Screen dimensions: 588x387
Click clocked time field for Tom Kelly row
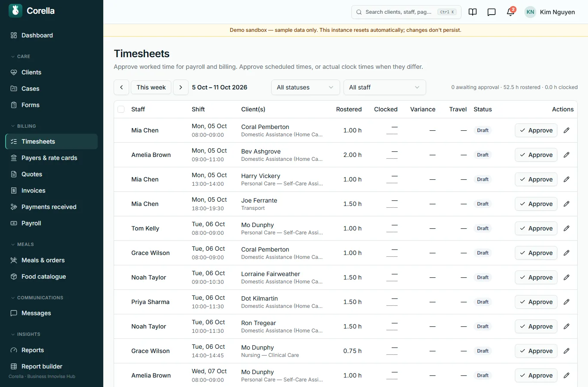(x=392, y=228)
